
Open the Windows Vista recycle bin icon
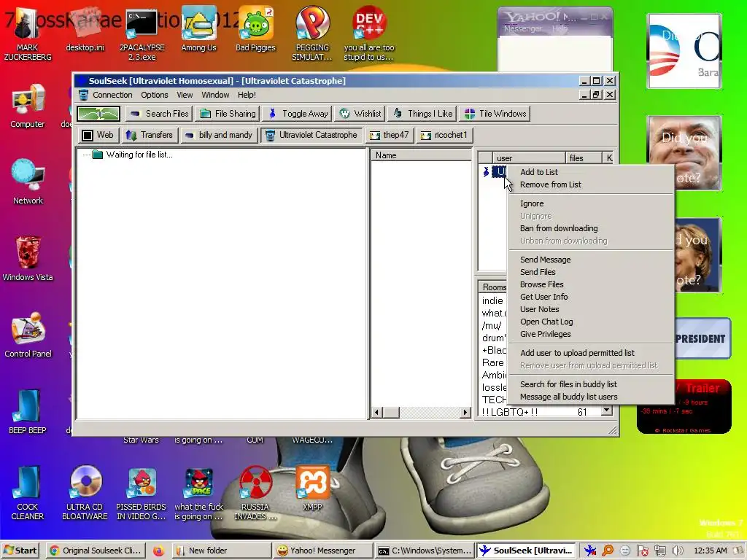coord(28,259)
